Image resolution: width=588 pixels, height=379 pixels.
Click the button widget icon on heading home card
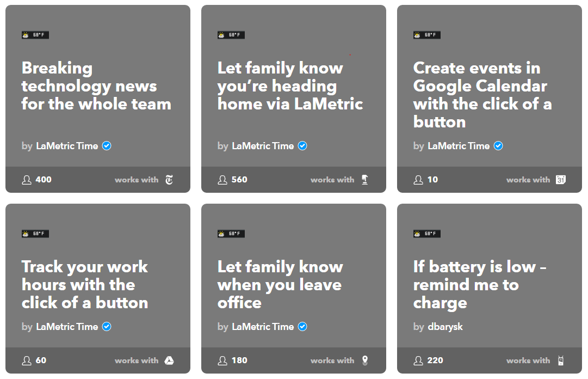click(x=365, y=180)
